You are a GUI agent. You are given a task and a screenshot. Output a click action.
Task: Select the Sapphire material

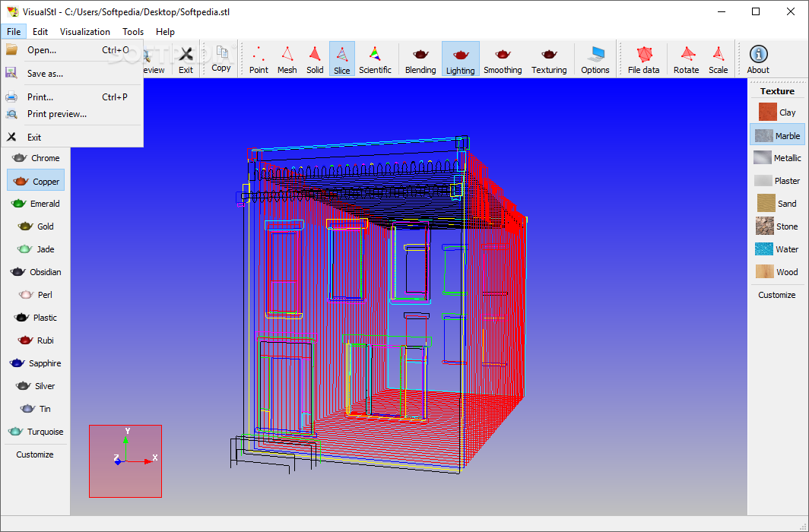(36, 363)
